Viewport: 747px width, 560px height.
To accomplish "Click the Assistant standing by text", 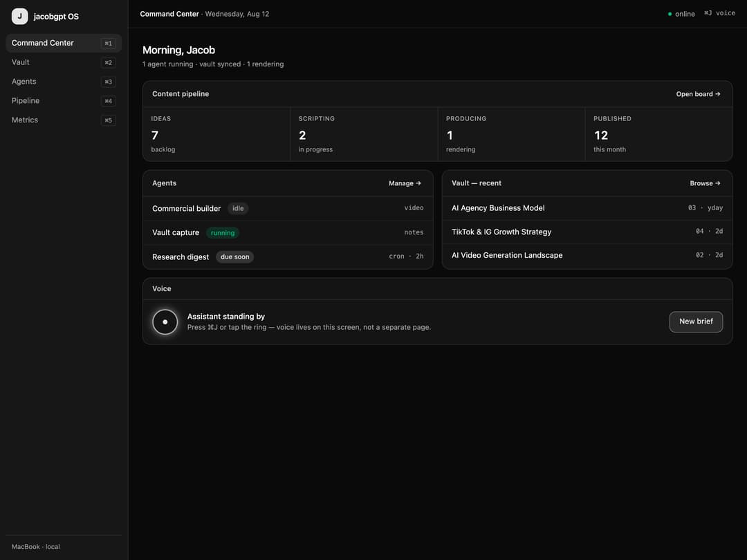I will pos(225,316).
